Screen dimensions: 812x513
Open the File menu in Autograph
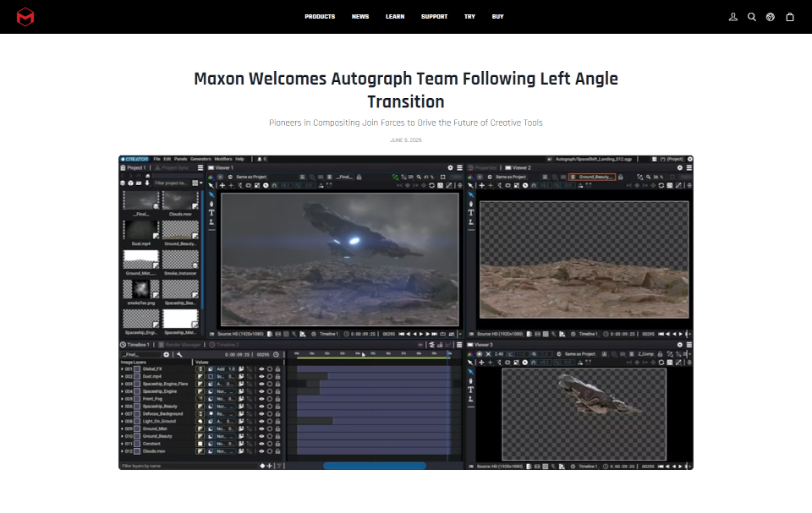point(156,159)
